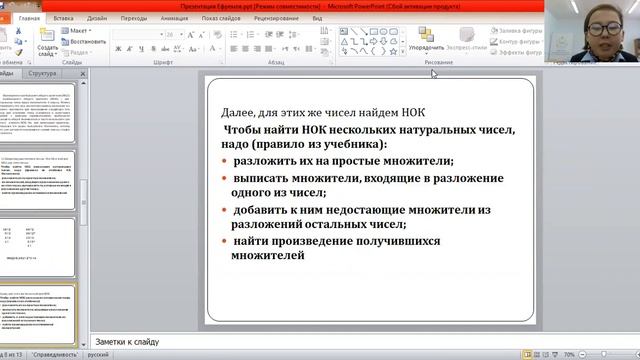This screenshot has width=640, height=360.
Task: Click the zoom out minus button
Action: click(582, 355)
